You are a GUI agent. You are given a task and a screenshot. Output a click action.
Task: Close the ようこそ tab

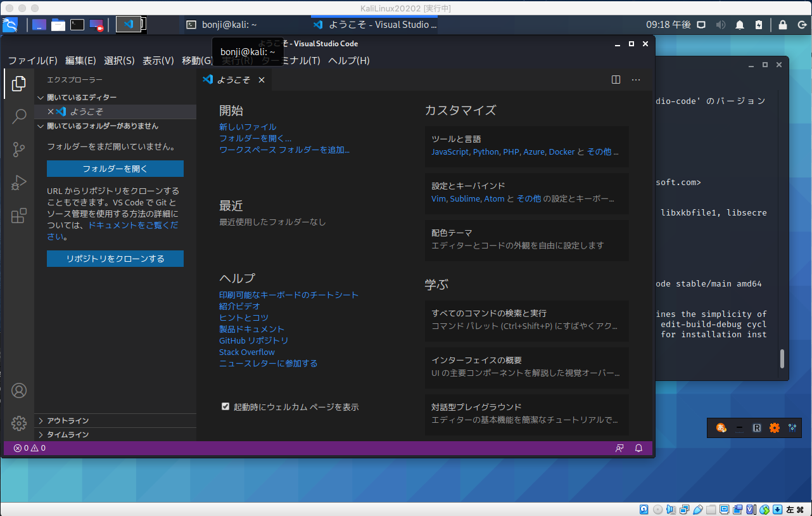coord(261,80)
